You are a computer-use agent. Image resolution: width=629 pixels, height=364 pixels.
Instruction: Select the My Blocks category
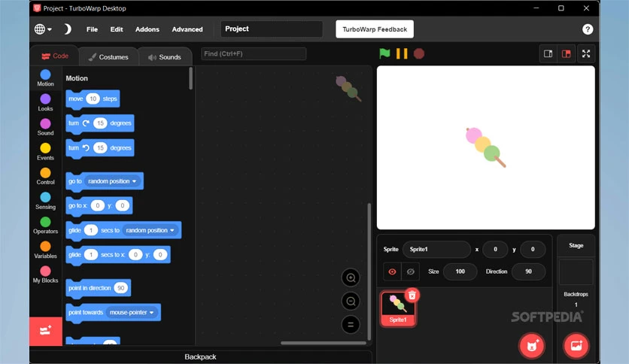click(45, 275)
